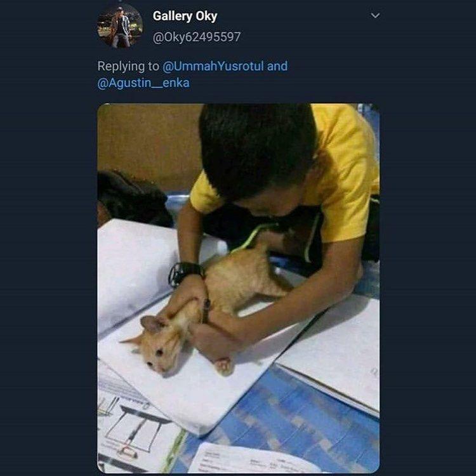Open Gallery Oky's profile avatar
Viewport: 476px width, 476px height.
point(120,26)
